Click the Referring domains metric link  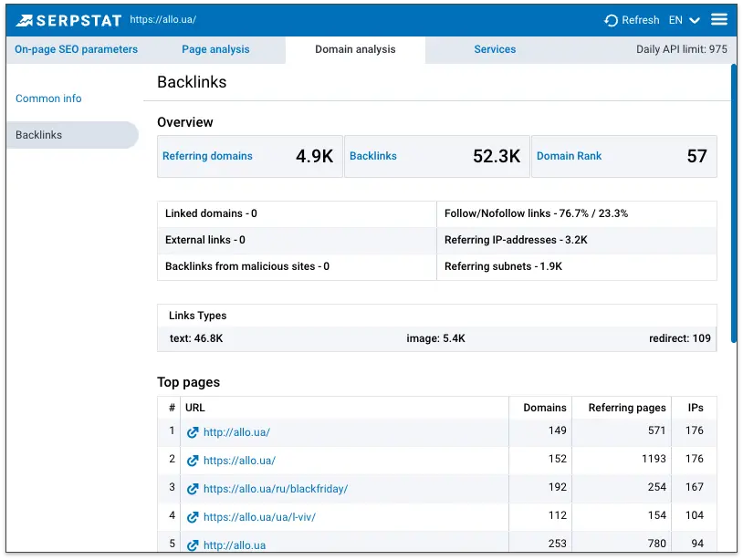(x=207, y=156)
